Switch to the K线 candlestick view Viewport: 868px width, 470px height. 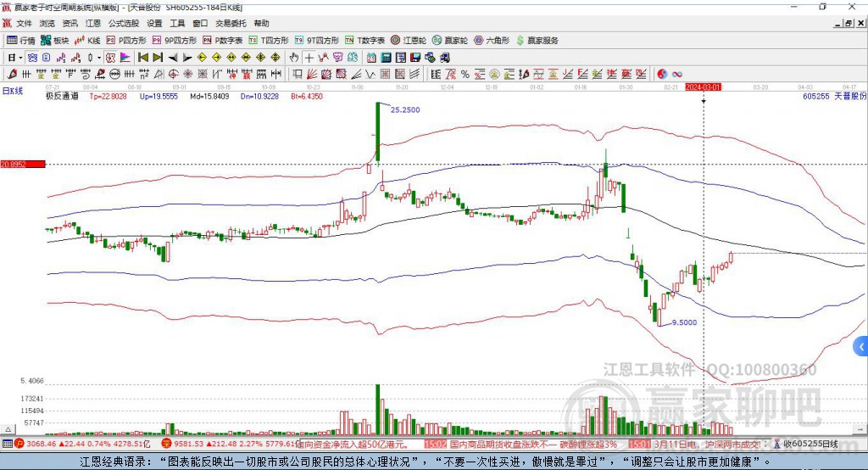pyautogui.click(x=87, y=41)
